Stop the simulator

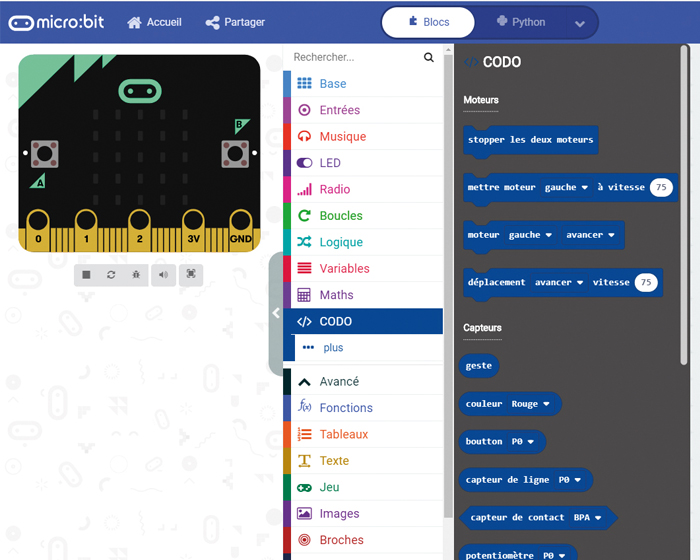[87, 274]
